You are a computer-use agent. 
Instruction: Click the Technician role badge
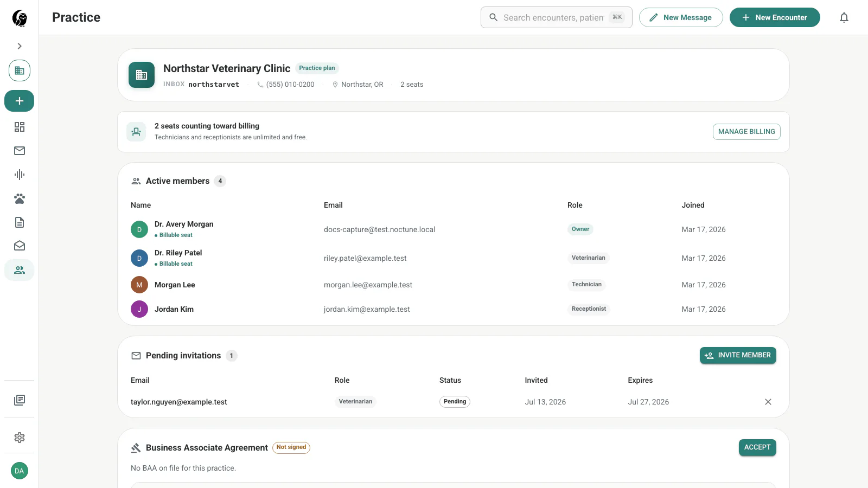586,285
